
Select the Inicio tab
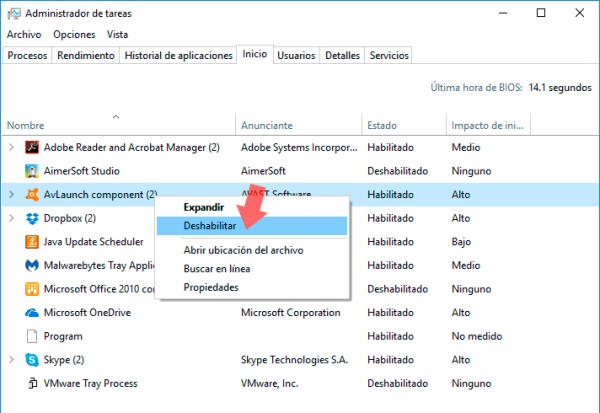pyautogui.click(x=255, y=54)
